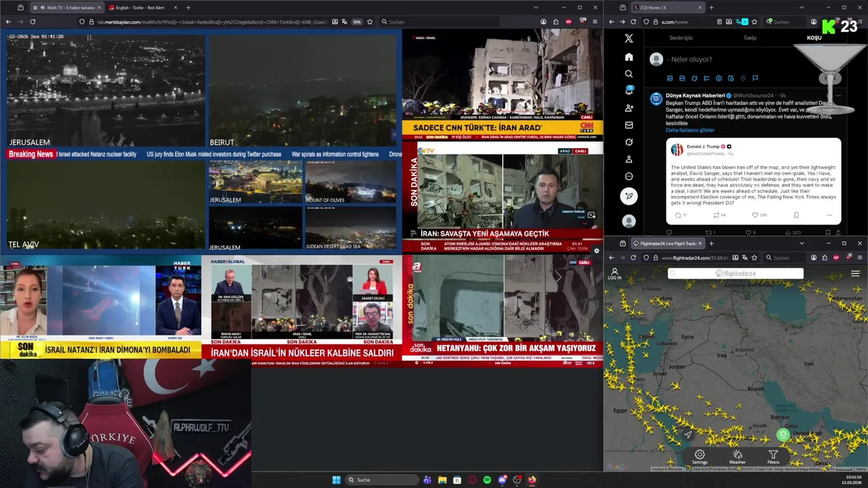The height and width of the screenshot is (488, 868).
Task: Reload the x.com page
Action: (x=634, y=22)
